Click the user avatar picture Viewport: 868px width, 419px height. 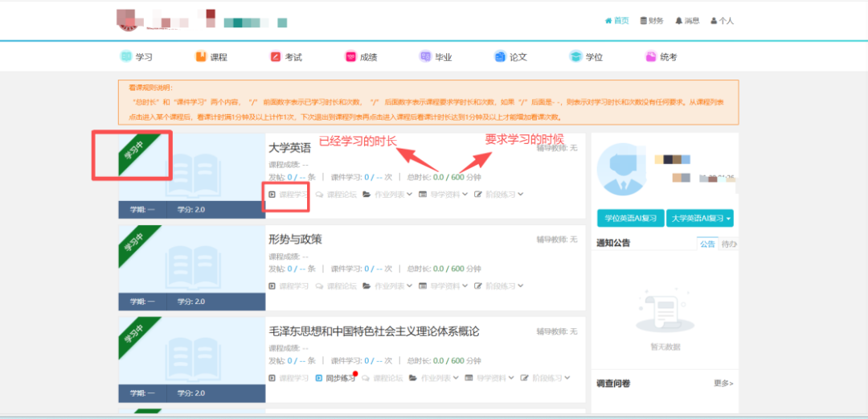tap(624, 168)
